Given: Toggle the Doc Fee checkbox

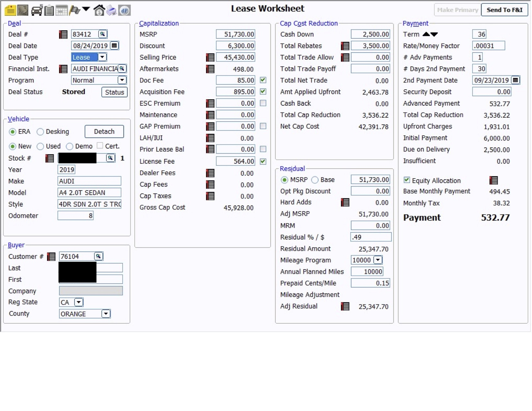Looking at the screenshot, I should coord(263,80).
